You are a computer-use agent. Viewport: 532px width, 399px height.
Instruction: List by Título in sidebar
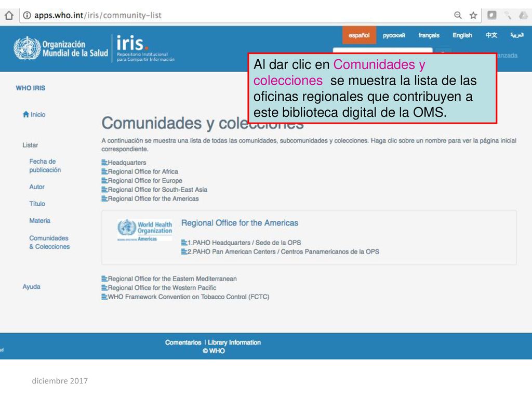click(x=37, y=204)
